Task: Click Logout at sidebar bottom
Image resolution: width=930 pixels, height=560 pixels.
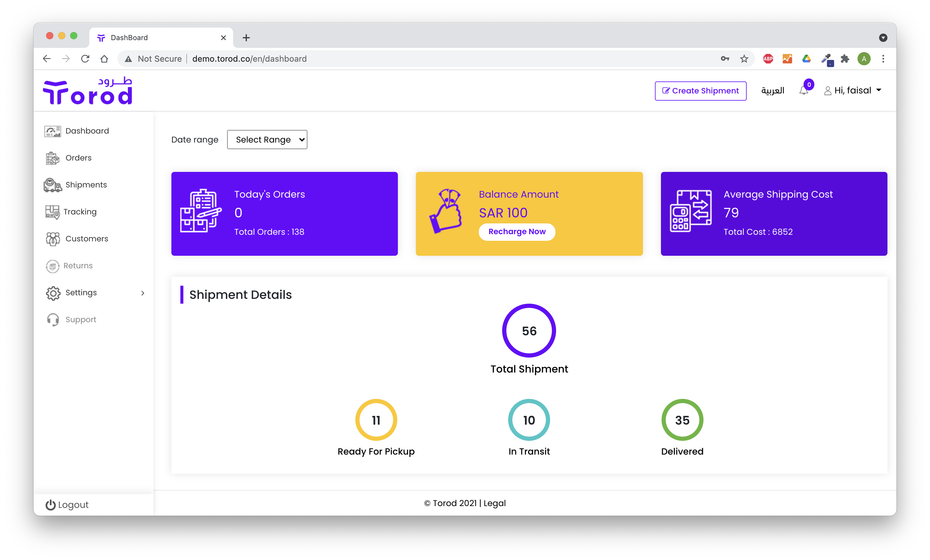Action: pos(67,505)
